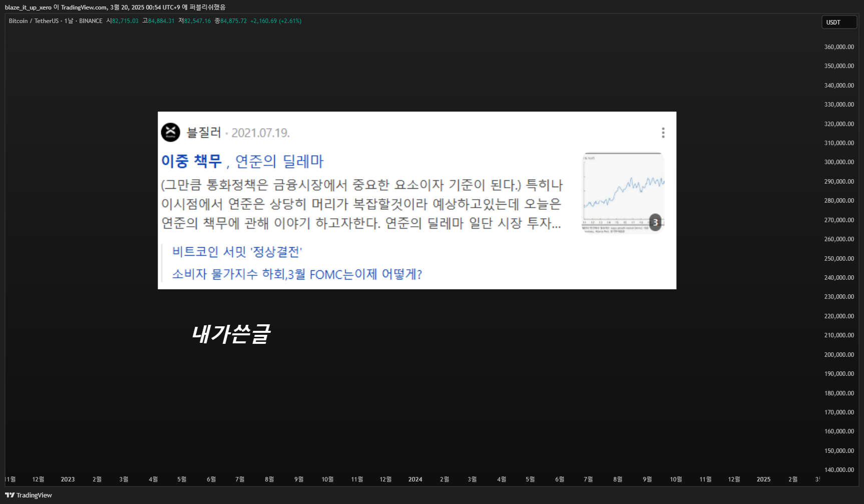The height and width of the screenshot is (504, 864).
Task: Click the 200,000.00 price axis label
Action: click(839, 355)
